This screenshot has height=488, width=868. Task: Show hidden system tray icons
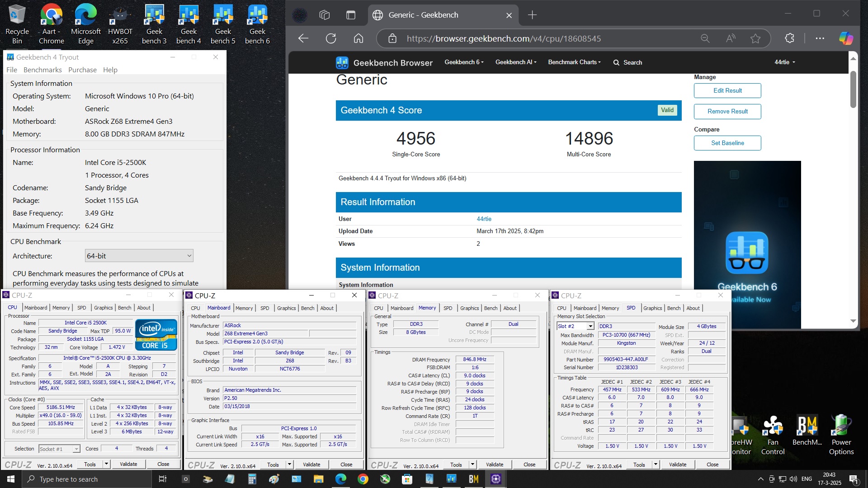(x=760, y=479)
